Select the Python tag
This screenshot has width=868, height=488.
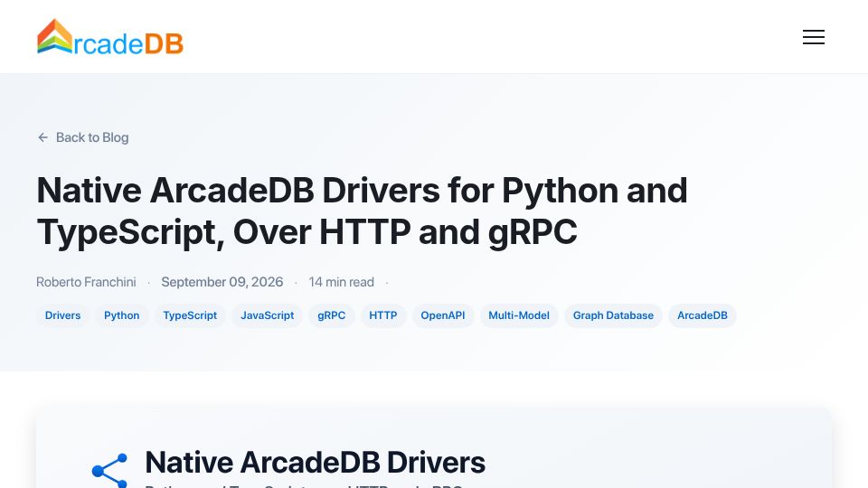coord(122,315)
